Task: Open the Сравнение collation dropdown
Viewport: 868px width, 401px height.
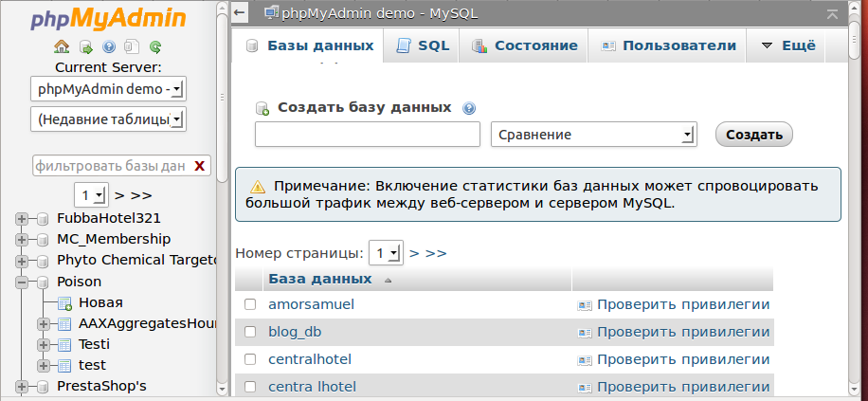Action: pos(594,135)
